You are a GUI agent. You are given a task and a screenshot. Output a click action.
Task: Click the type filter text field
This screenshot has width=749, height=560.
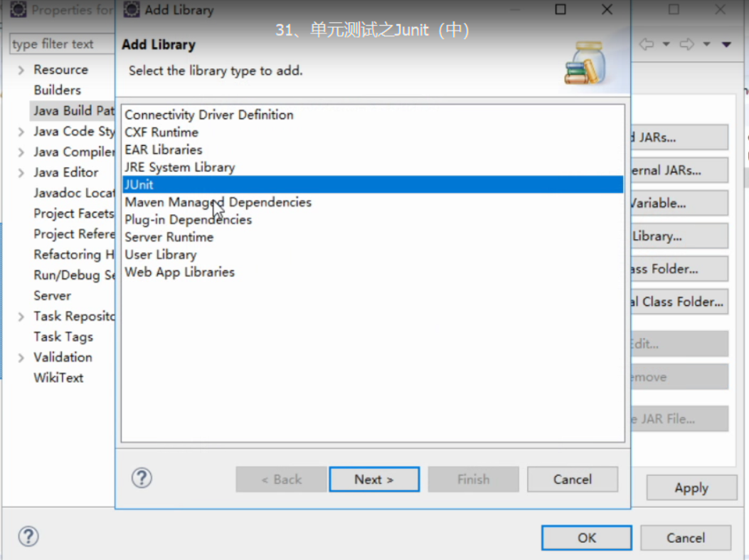coord(62,44)
